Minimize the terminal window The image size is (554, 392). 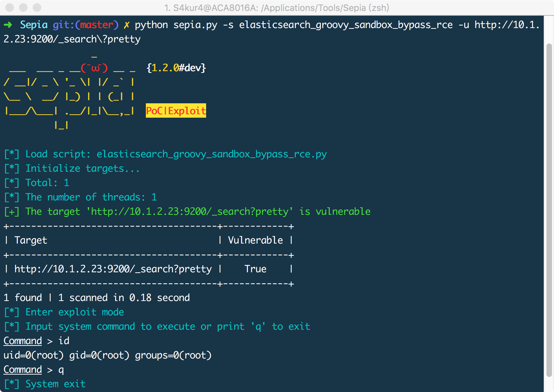[x=23, y=8]
